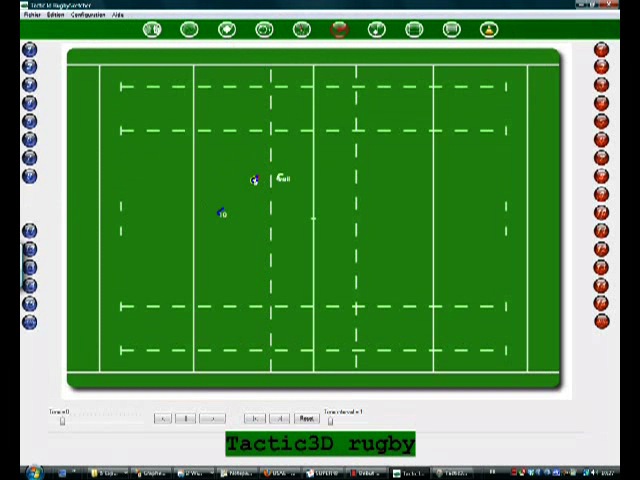The width and height of the screenshot is (640, 480).
Task: Select the blue player beside the ball
Action: [254, 180]
